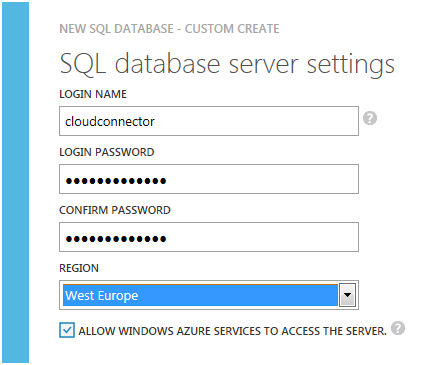This screenshot has width=441, height=365.
Task: Open help icon beside Login Name field
Action: pos(370,118)
